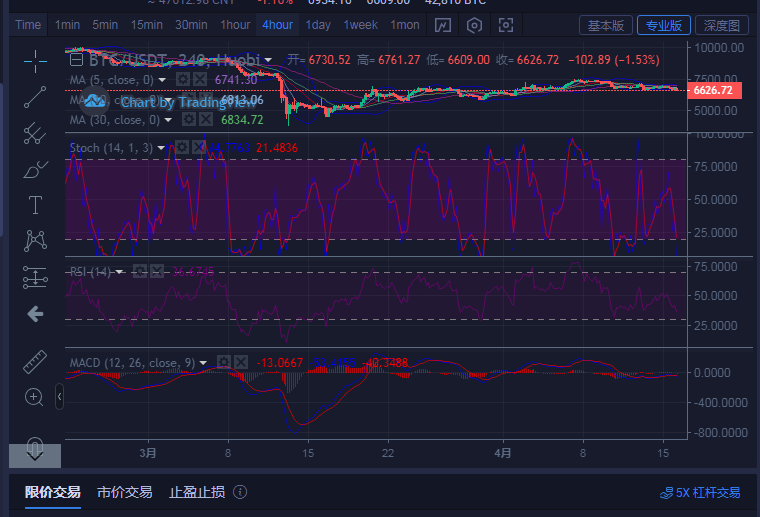Remove the RSI indicator
The height and width of the screenshot is (517, 760).
click(x=157, y=271)
